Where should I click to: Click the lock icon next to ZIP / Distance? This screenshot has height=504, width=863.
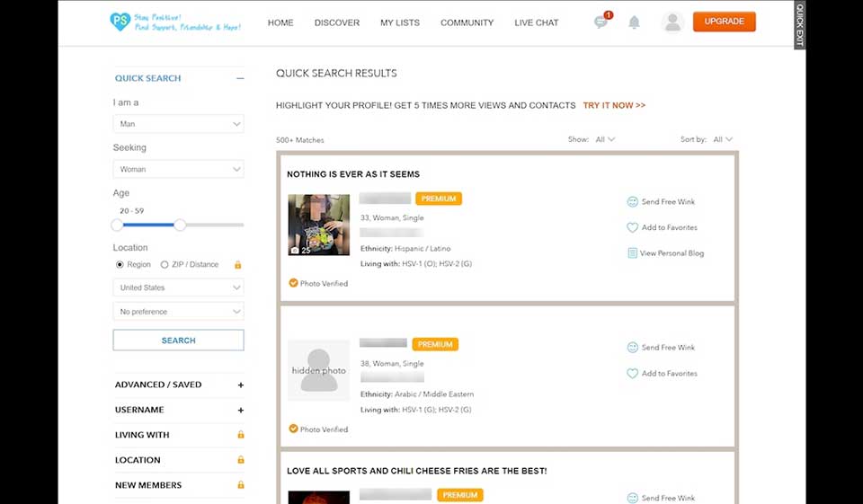click(x=238, y=265)
